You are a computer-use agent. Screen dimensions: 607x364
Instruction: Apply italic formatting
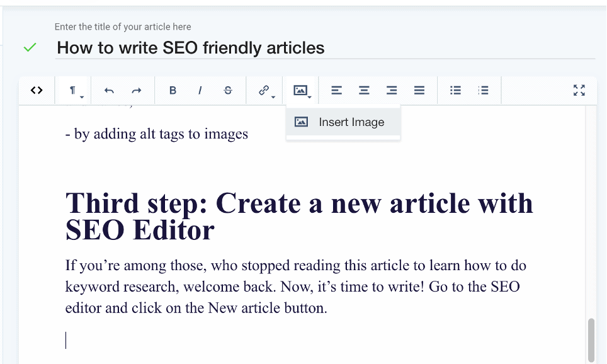click(x=200, y=90)
